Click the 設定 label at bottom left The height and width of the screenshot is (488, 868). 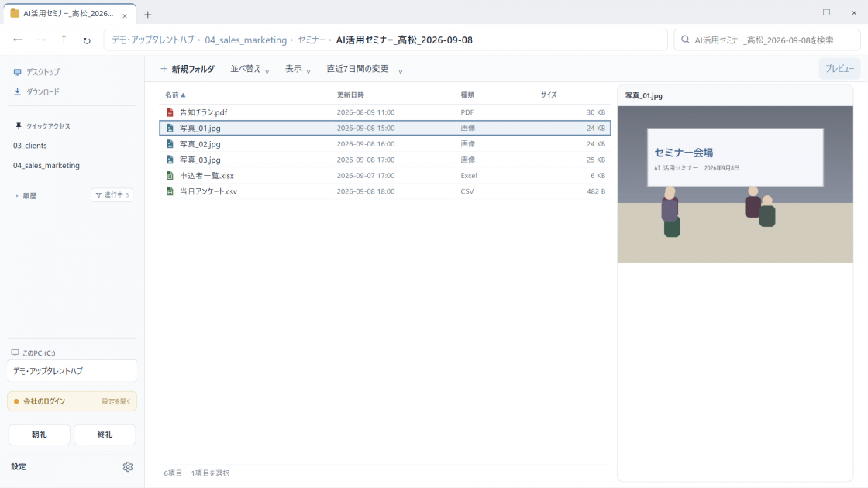tap(19, 467)
